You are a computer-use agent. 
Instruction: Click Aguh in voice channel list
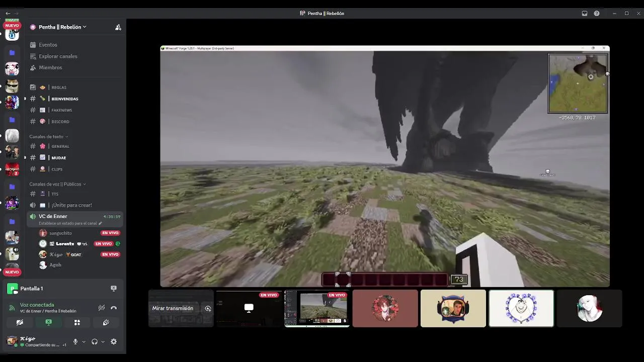click(55, 265)
